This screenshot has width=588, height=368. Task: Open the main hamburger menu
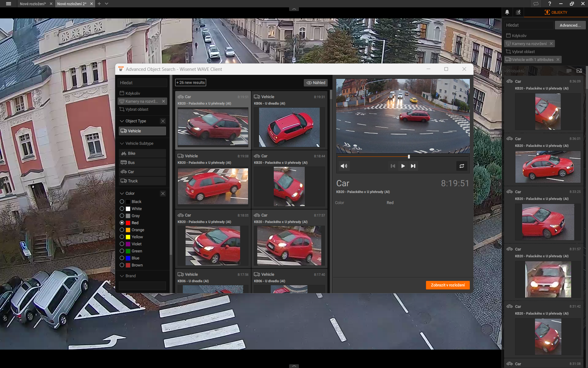(9, 4)
